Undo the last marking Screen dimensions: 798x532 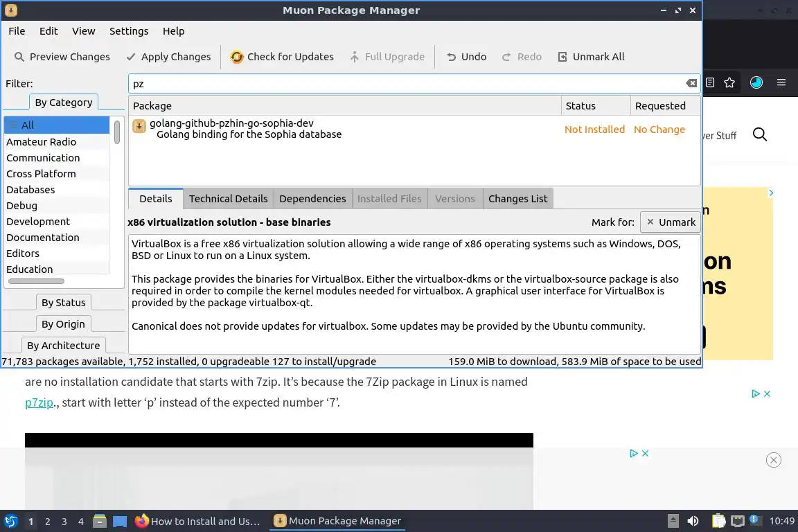pos(467,57)
